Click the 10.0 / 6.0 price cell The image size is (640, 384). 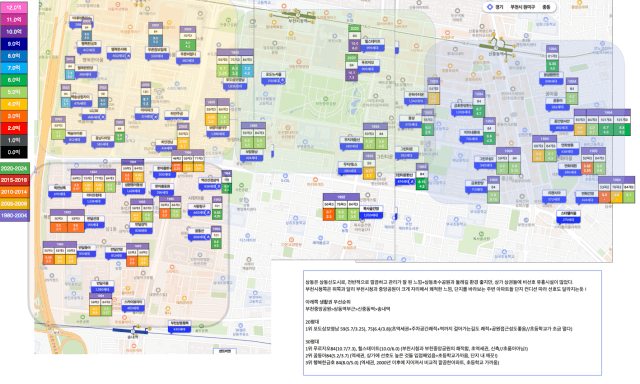click(354, 45)
